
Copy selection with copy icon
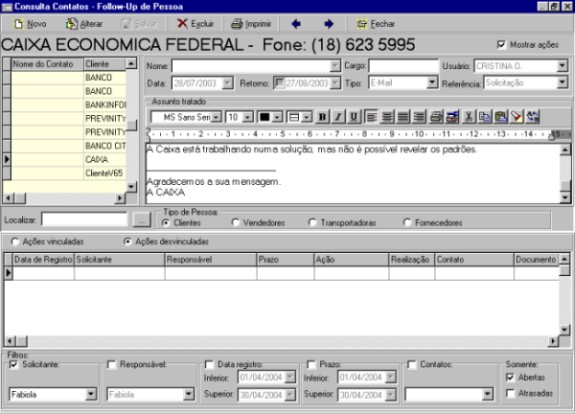[x=484, y=117]
